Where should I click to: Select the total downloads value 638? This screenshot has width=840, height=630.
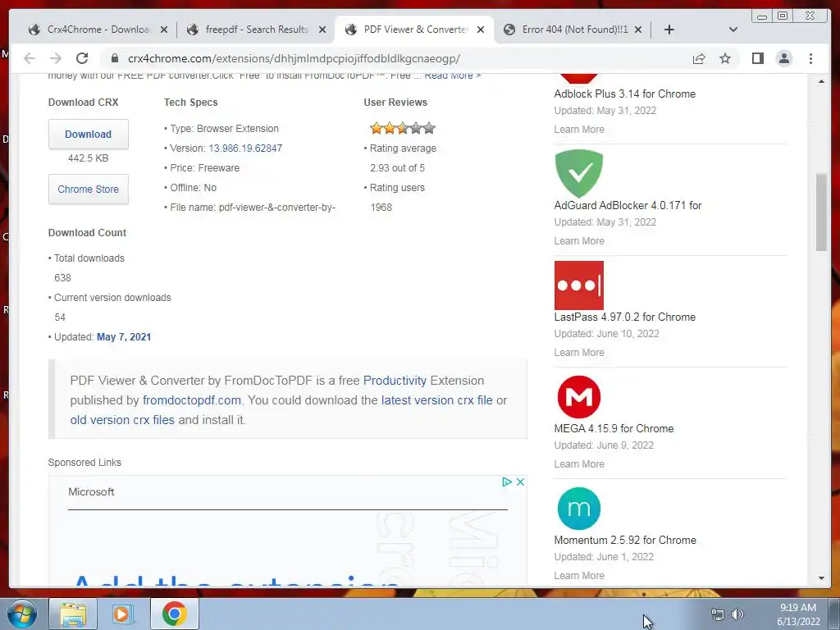62,278
